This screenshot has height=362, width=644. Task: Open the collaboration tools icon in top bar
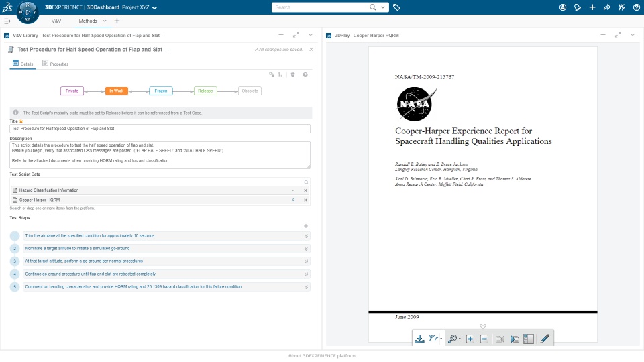pyautogui.click(x=621, y=7)
